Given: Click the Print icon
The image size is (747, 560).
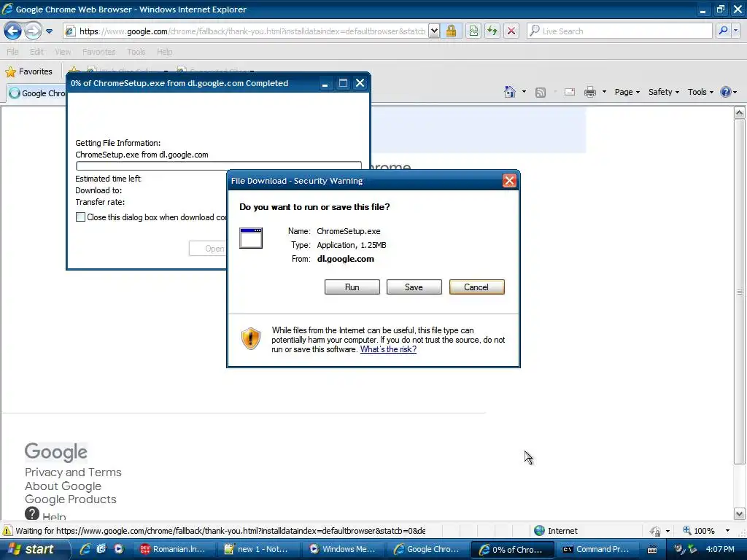Looking at the screenshot, I should pyautogui.click(x=590, y=92).
